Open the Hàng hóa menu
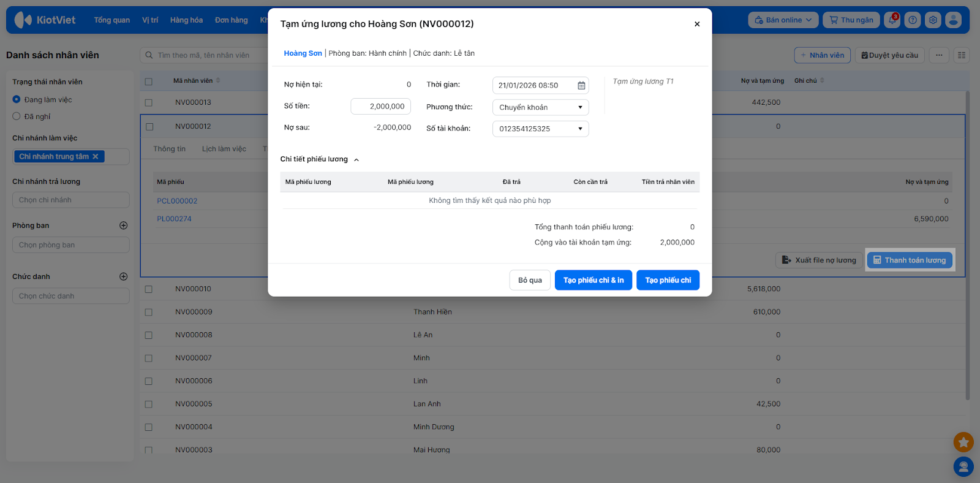The width and height of the screenshot is (980, 483). tap(186, 20)
